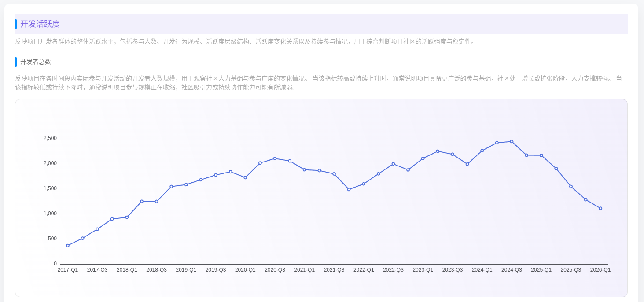
Task: Click the 2,500 y-axis label
Action: coord(50,138)
